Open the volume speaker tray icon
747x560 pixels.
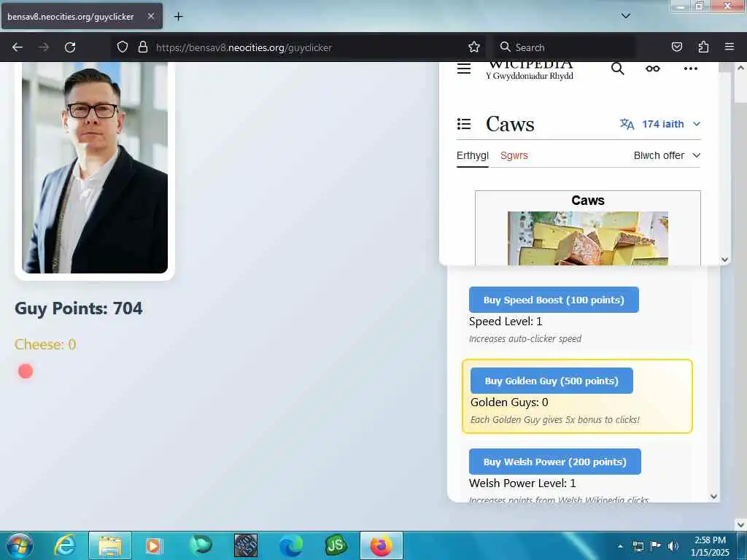click(673, 546)
